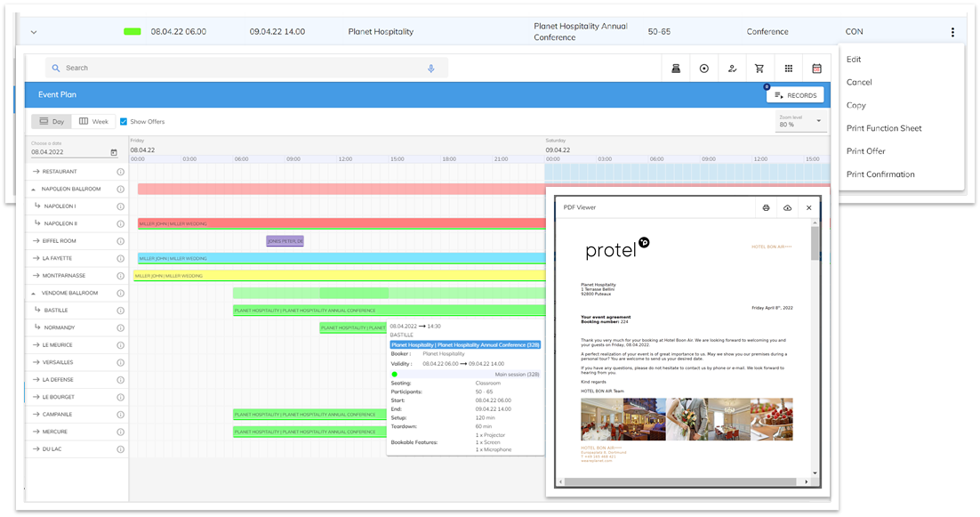Click the cloud download icon in PDF Viewer
Screen dimensions: 980x517
coord(788,207)
